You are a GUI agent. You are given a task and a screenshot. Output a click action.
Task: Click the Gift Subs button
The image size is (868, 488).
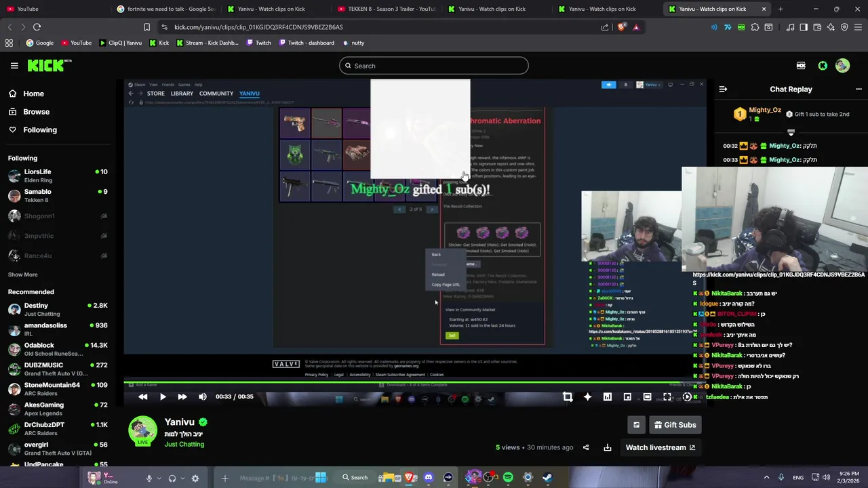(675, 425)
